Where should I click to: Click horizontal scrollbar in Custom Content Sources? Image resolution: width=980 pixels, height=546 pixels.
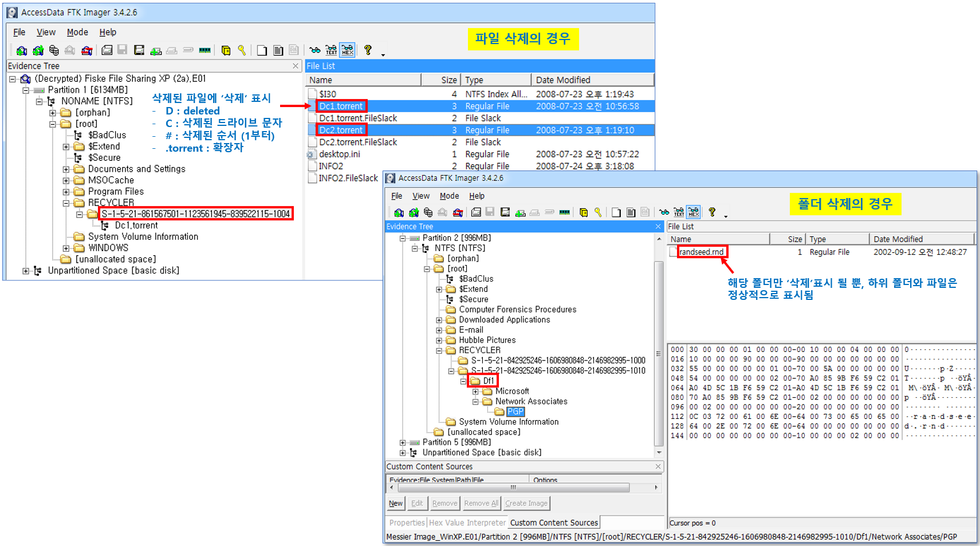(513, 488)
